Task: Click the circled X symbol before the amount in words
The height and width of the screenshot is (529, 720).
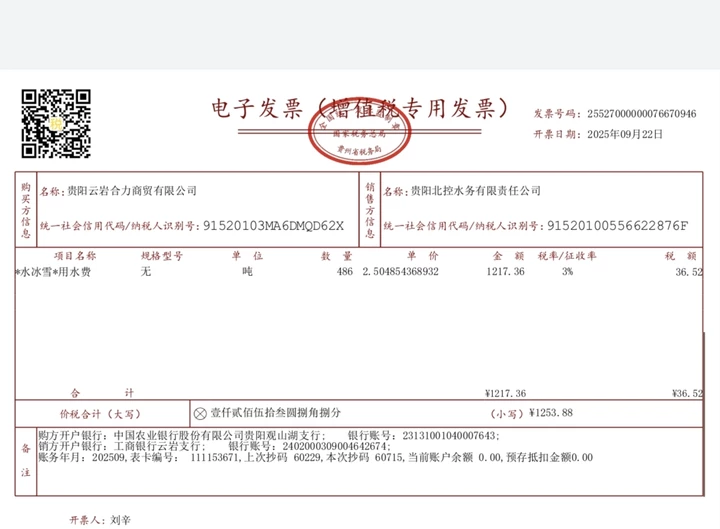Action: tap(200, 412)
